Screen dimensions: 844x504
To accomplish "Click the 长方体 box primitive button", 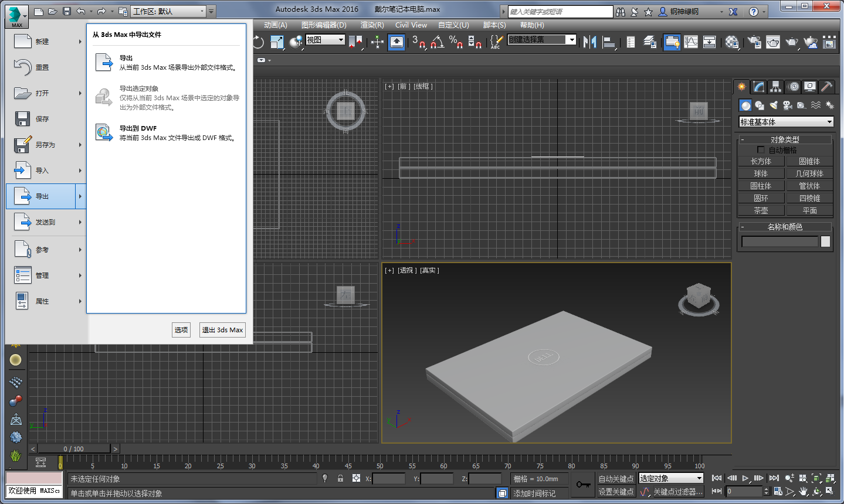I will coord(761,161).
